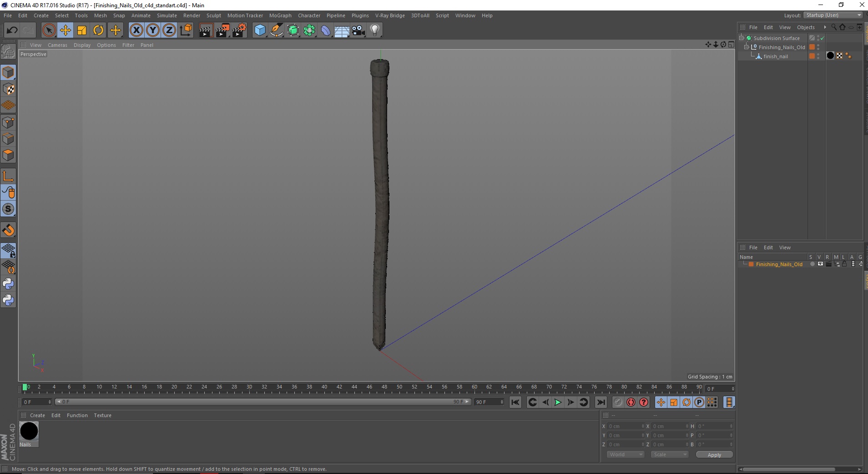This screenshot has width=868, height=474.
Task: Open the V-Ray Bridge menu
Action: click(x=390, y=15)
